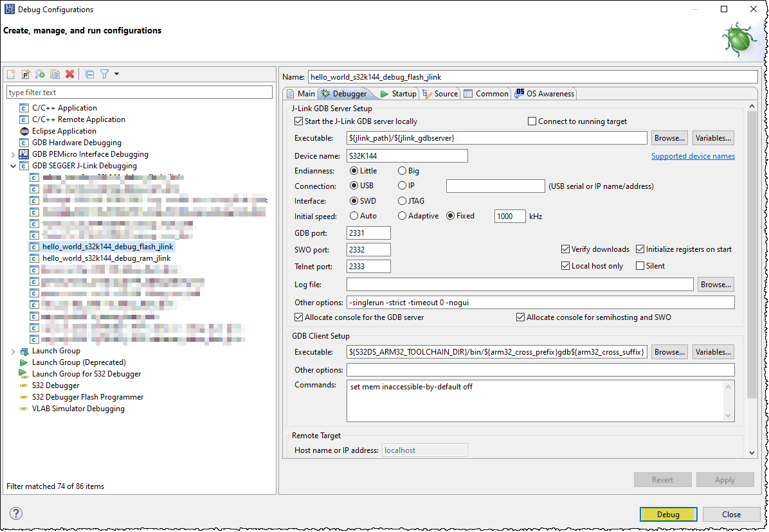Delete the selected launch configuration
Image resolution: width=769 pixels, height=532 pixels.
(69, 74)
